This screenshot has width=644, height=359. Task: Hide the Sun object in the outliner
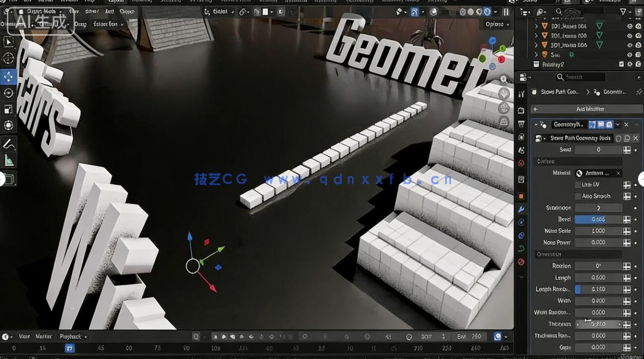point(630,55)
